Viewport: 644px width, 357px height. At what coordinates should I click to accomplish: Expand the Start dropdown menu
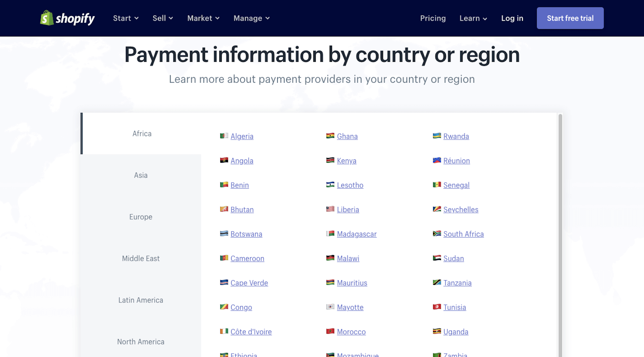(x=126, y=18)
